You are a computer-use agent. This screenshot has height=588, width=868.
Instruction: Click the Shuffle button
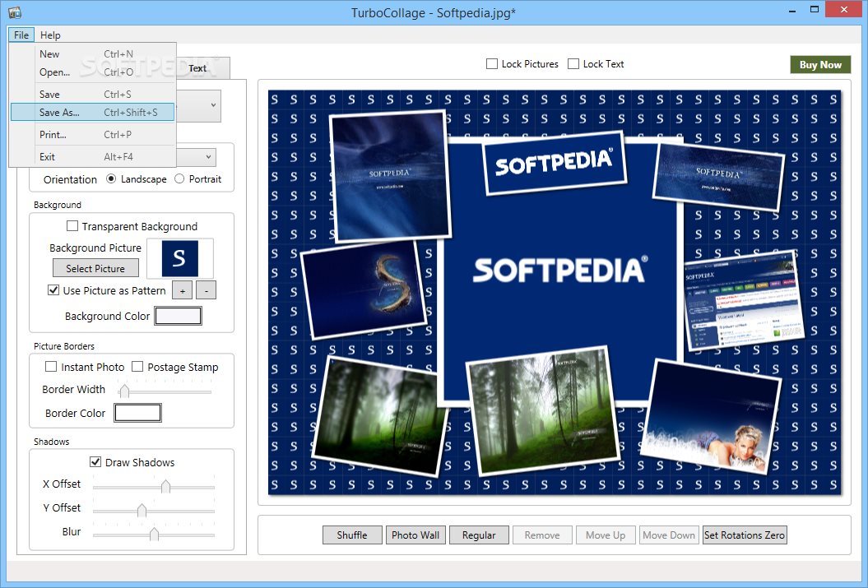click(x=352, y=535)
